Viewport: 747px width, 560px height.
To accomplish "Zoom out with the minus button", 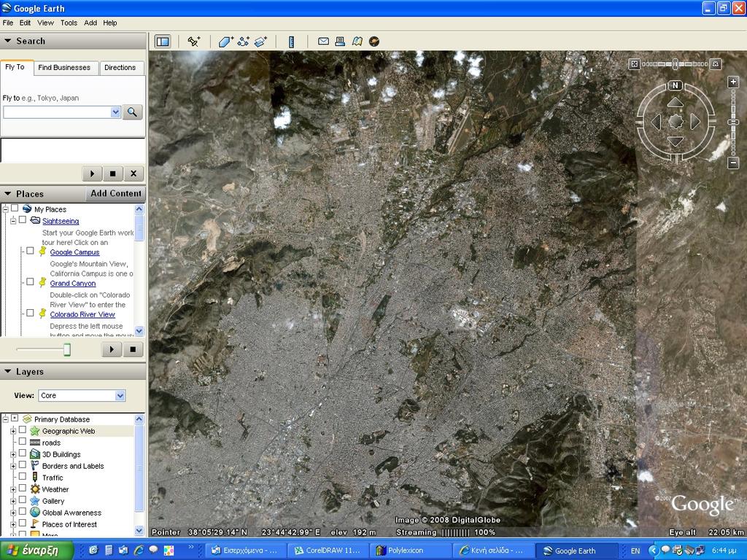I will coord(733,163).
